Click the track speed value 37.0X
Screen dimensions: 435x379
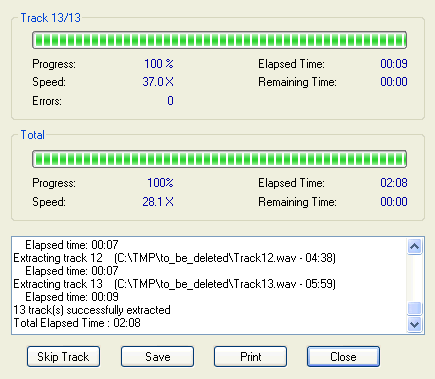[x=158, y=82]
